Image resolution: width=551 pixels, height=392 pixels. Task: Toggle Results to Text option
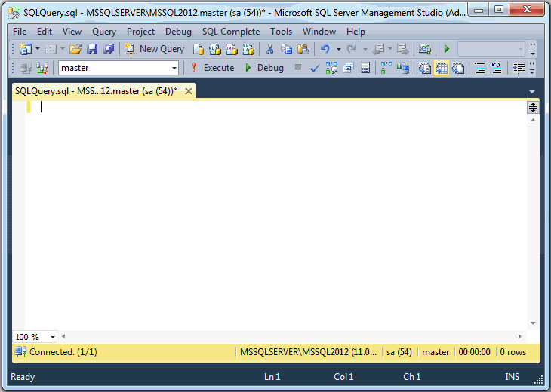point(425,68)
